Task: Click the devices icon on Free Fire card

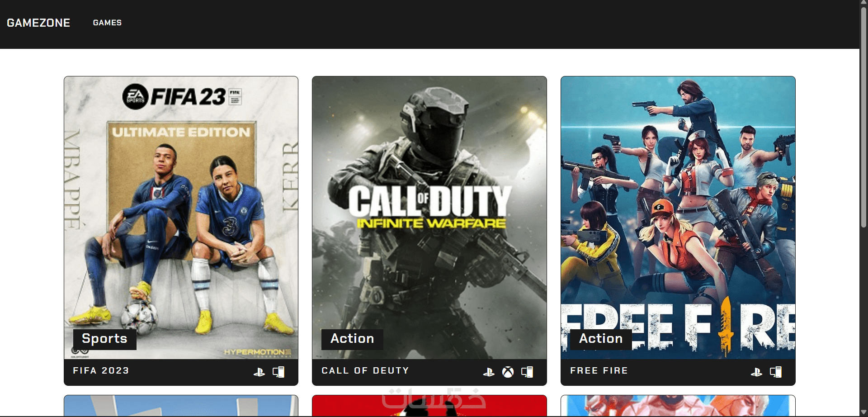Action: point(776,372)
